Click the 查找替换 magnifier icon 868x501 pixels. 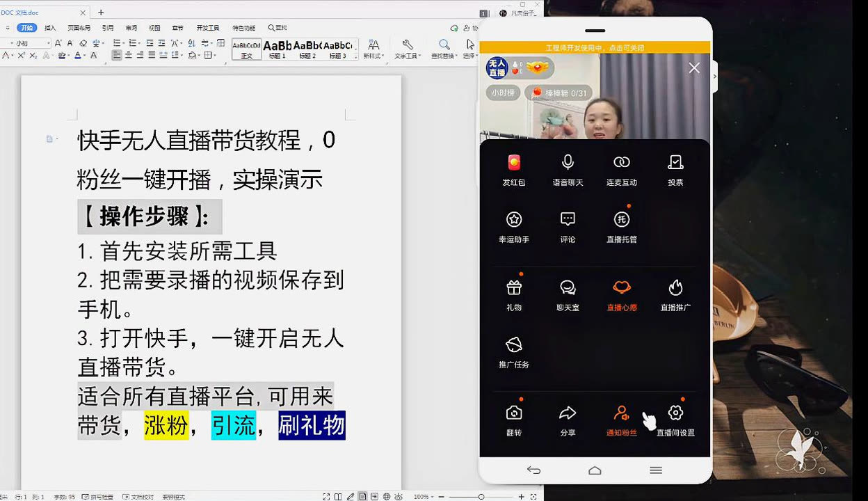[x=444, y=44]
